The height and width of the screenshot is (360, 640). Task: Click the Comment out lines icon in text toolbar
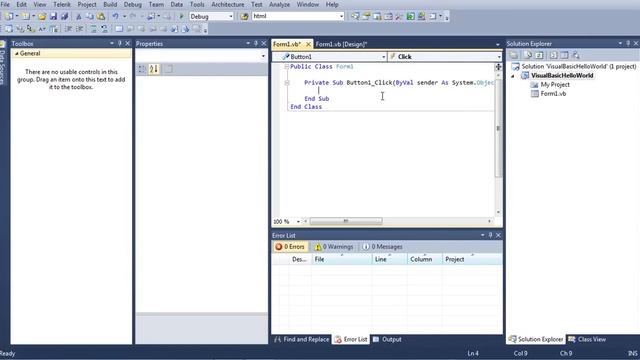coord(93,29)
